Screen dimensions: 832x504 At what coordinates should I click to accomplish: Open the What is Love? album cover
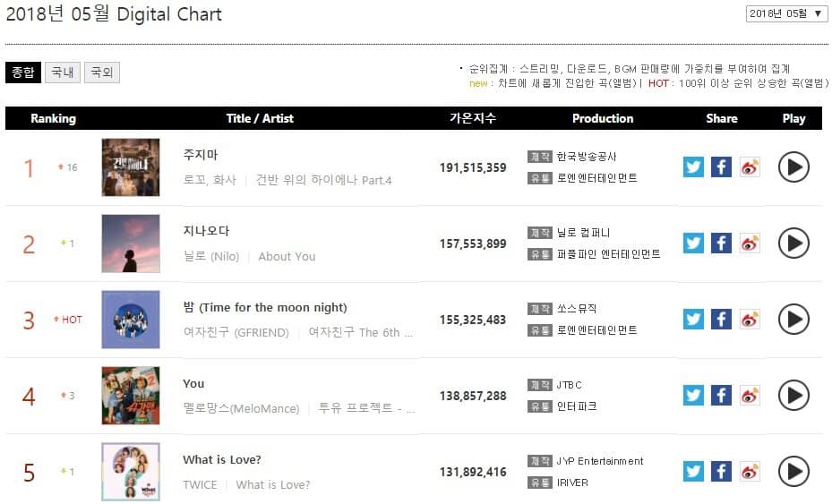pos(131,472)
